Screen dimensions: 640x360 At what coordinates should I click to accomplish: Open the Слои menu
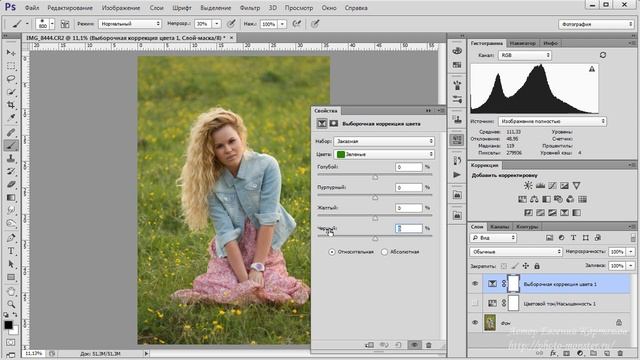pyautogui.click(x=156, y=8)
